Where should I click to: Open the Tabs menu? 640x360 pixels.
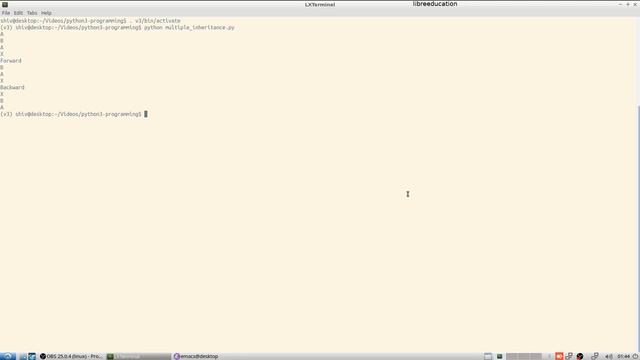pos(32,13)
